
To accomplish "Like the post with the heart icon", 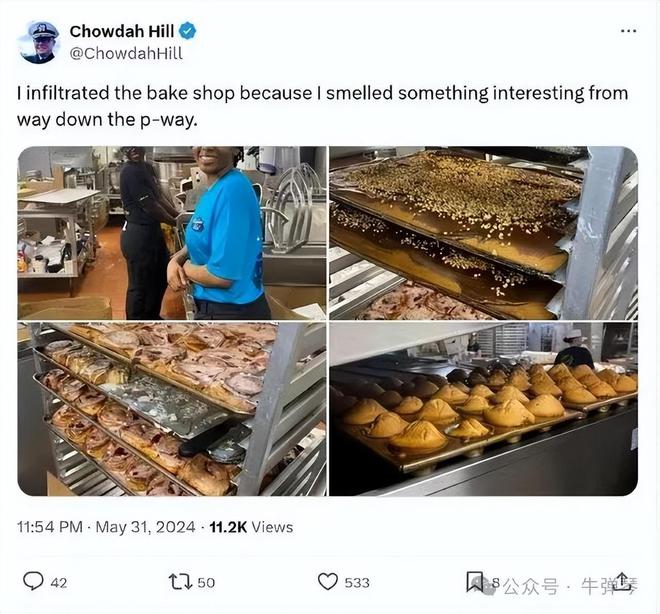I will tap(327, 581).
